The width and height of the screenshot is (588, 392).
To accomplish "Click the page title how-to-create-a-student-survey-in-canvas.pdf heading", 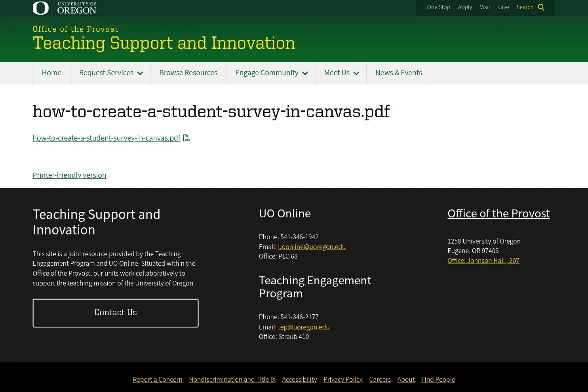I will [211, 112].
